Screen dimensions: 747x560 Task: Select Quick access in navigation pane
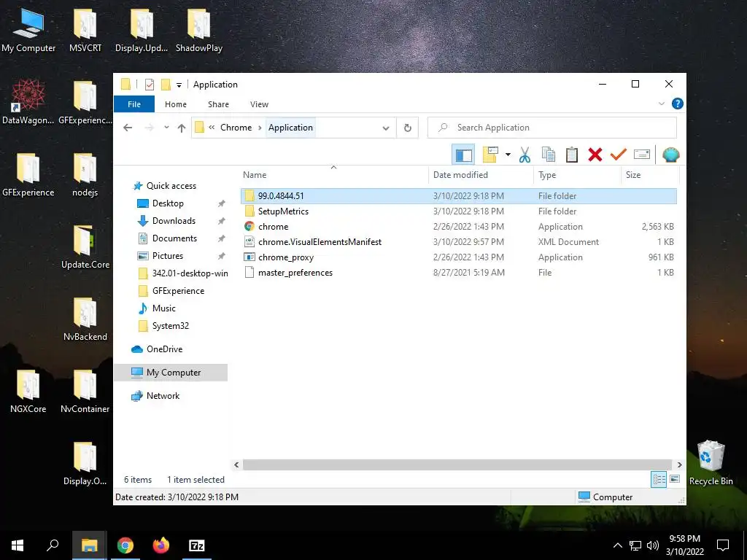[171, 186]
